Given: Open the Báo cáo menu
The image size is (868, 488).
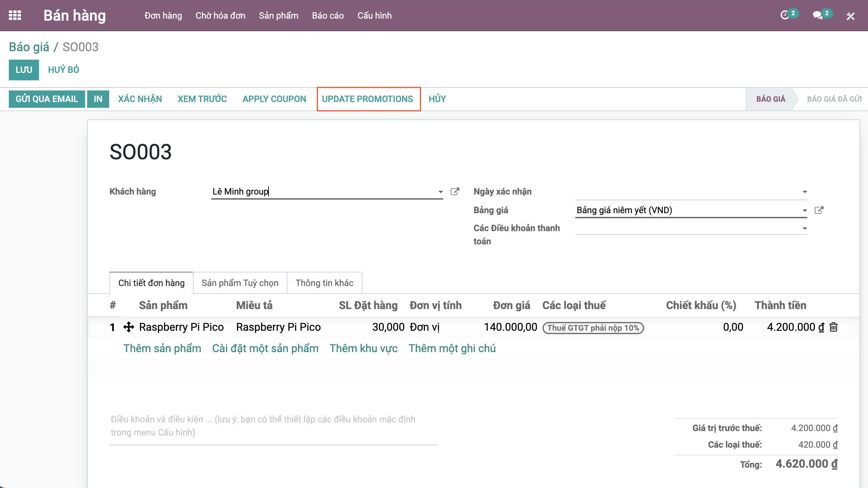Looking at the screenshot, I should pos(328,16).
